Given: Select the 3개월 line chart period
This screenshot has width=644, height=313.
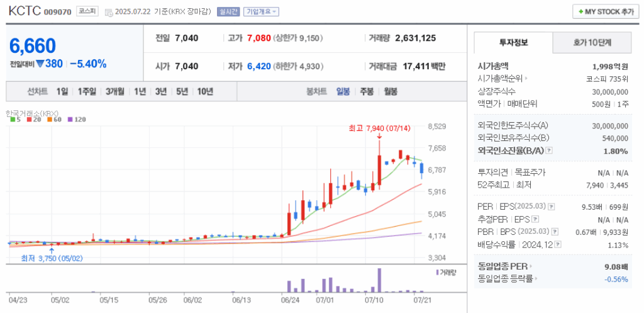Looking at the screenshot, I should point(114,91).
